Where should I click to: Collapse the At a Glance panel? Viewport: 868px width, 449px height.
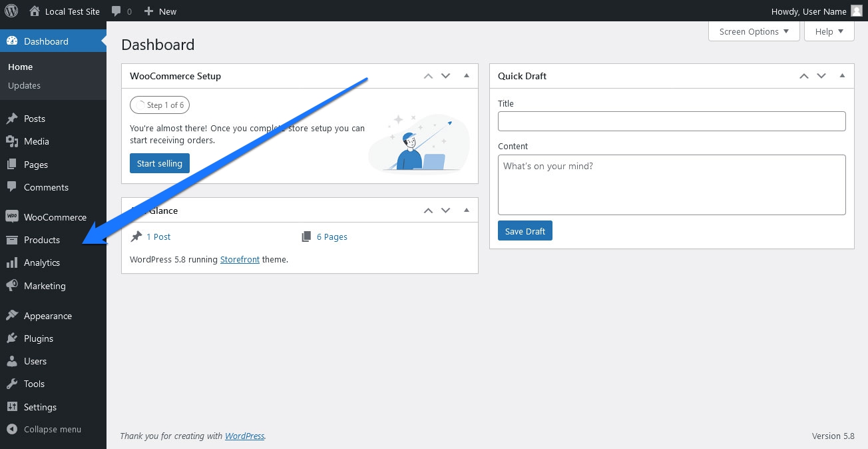pos(467,211)
